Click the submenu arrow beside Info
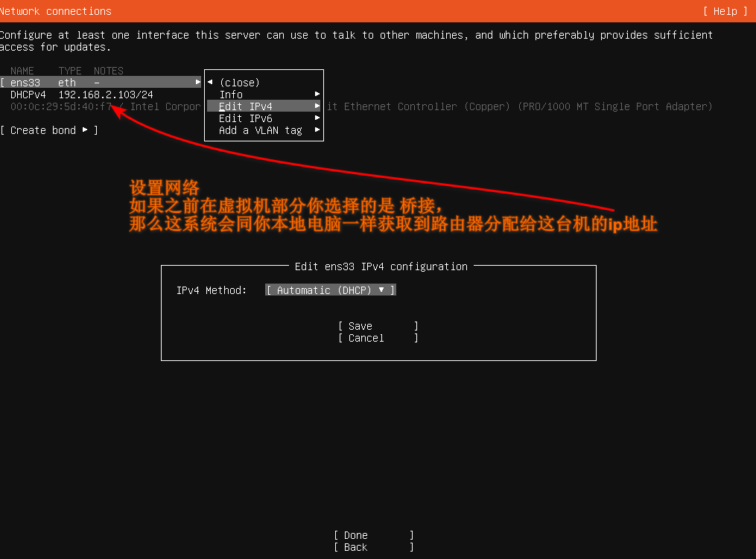This screenshot has width=756, height=559. point(317,94)
